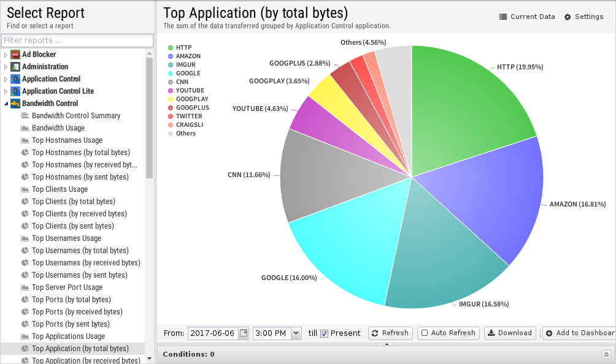The height and width of the screenshot is (364, 616).
Task: Click the Top Clients Usage chart icon
Action: (x=25, y=189)
